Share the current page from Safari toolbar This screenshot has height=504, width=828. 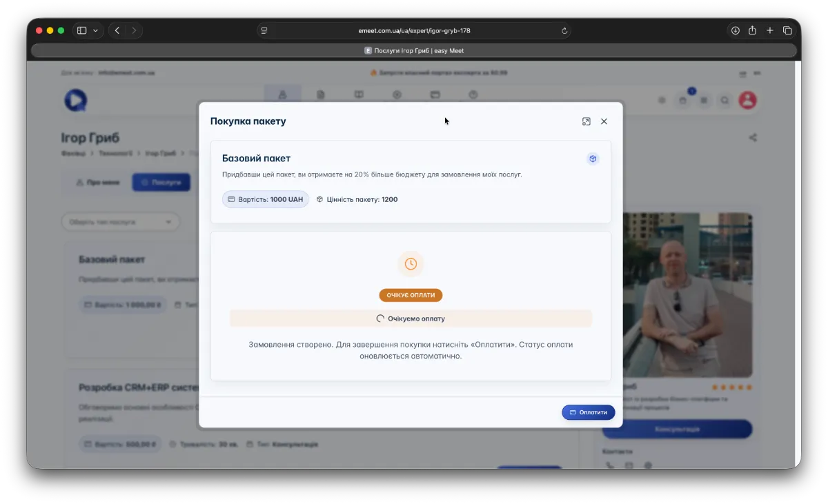pyautogui.click(x=753, y=30)
